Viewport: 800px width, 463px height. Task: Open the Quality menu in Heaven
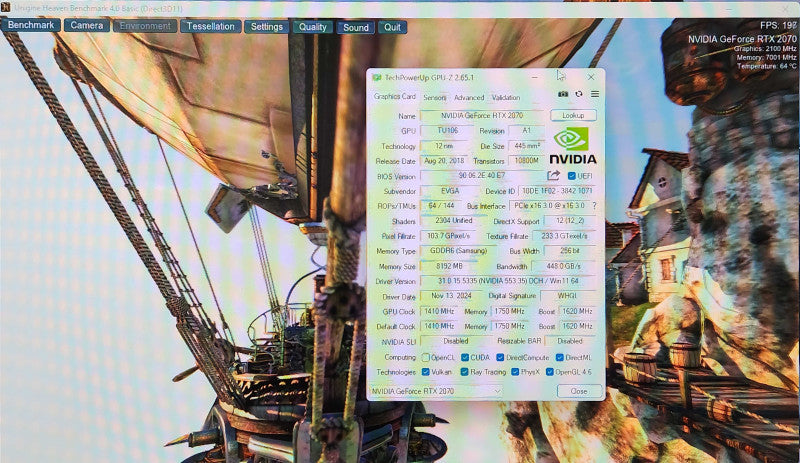coord(312,27)
